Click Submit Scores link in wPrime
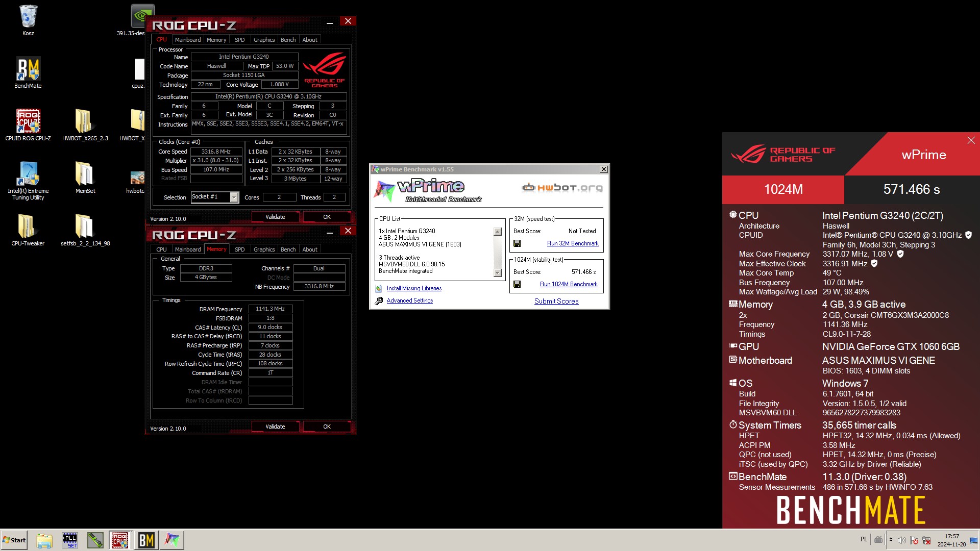The image size is (980, 551). 556,302
